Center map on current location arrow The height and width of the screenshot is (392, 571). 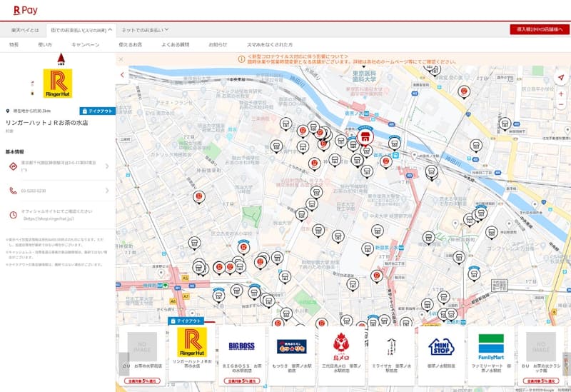tap(561, 78)
